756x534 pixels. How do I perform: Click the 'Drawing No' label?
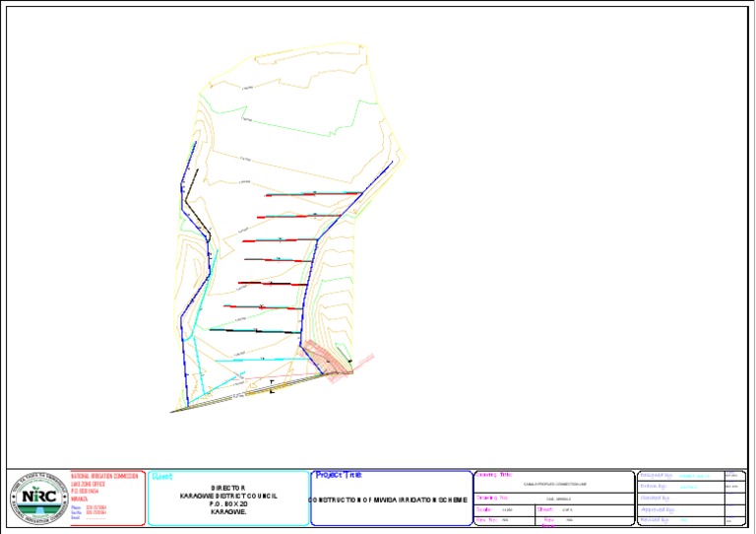[492, 498]
